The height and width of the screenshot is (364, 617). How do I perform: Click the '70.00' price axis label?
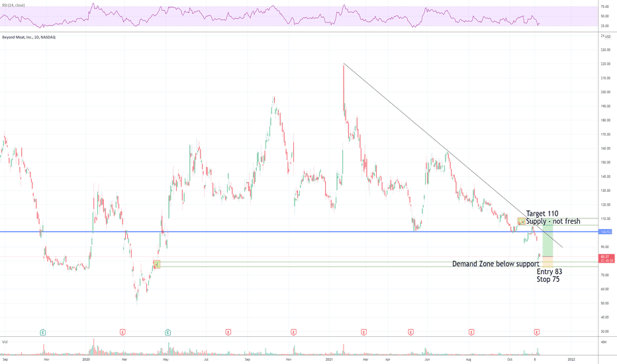click(x=606, y=275)
